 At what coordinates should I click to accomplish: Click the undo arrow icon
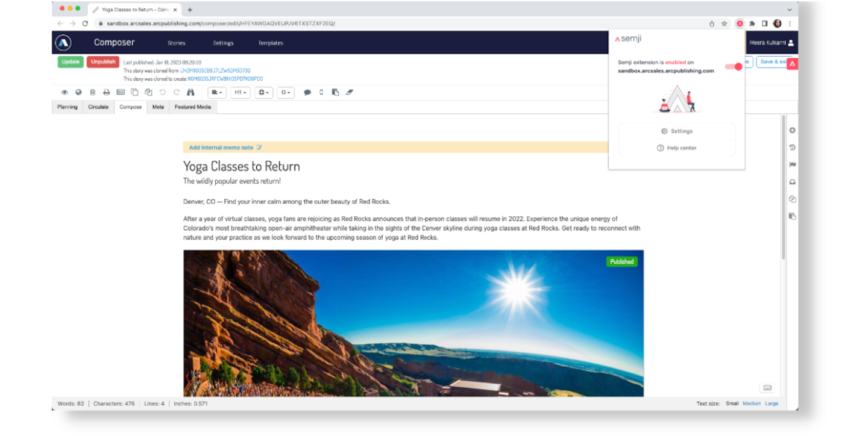coord(162,93)
